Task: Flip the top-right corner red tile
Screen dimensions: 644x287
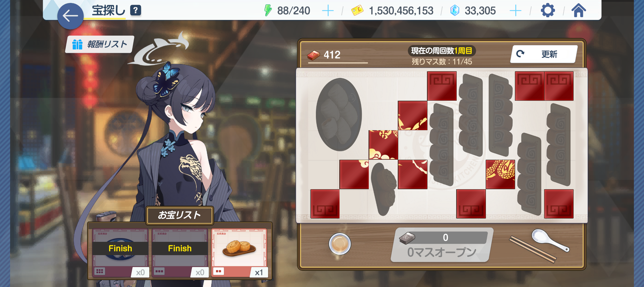Action: [x=559, y=86]
